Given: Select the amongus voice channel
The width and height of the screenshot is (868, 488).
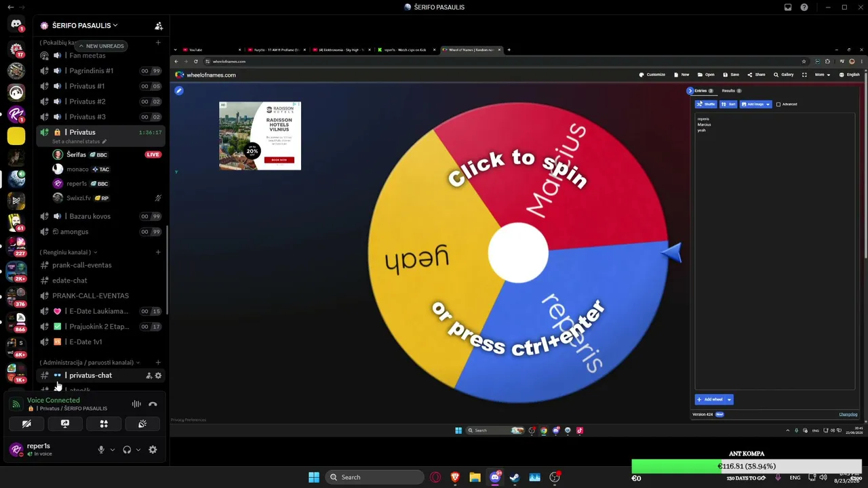Looking at the screenshot, I should [100, 232].
